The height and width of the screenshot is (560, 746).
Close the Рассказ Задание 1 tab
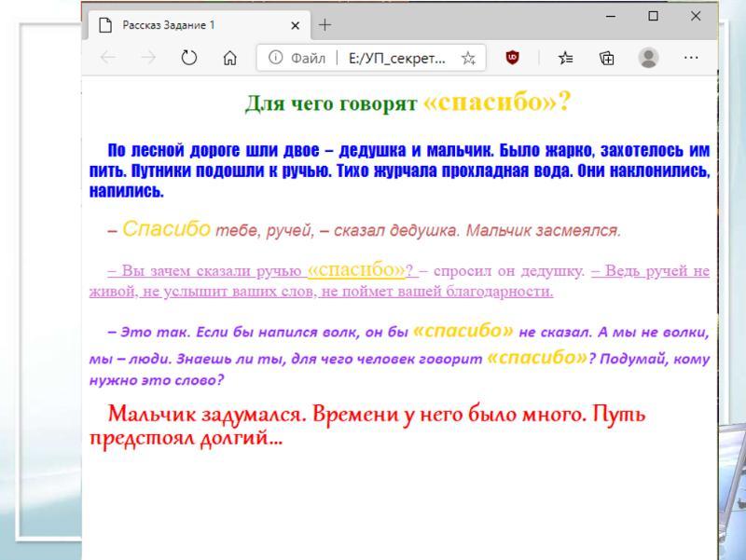click(x=295, y=25)
